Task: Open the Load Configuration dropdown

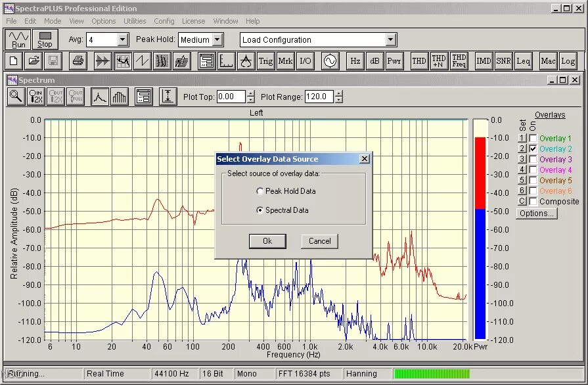Action: (390, 39)
